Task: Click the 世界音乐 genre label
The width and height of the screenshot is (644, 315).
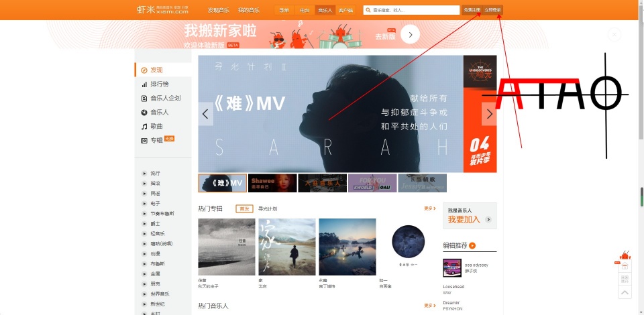Action: click(160, 294)
